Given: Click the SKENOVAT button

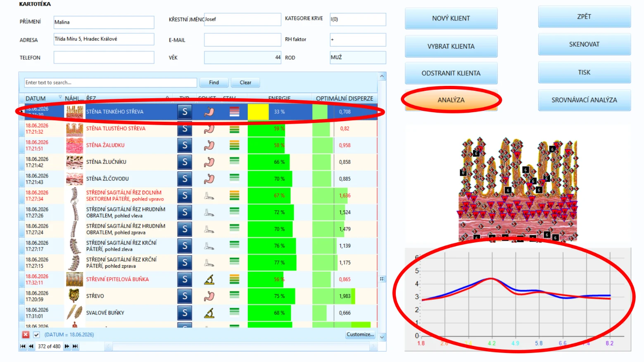Looking at the screenshot, I should (x=584, y=44).
